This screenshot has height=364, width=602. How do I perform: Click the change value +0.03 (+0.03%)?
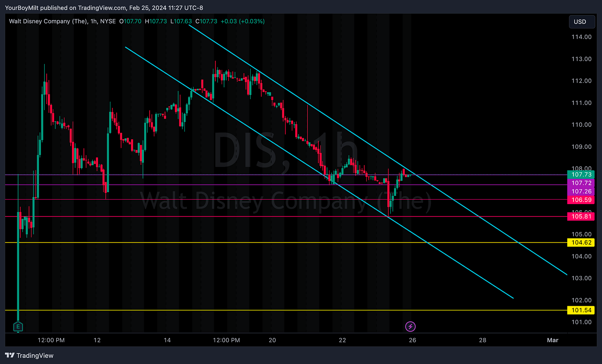click(243, 21)
